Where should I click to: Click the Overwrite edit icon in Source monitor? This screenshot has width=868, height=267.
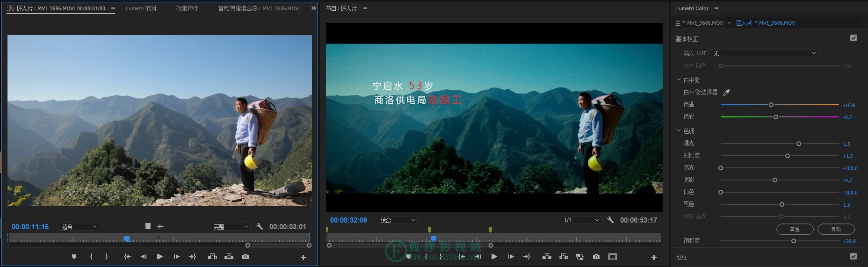(229, 257)
